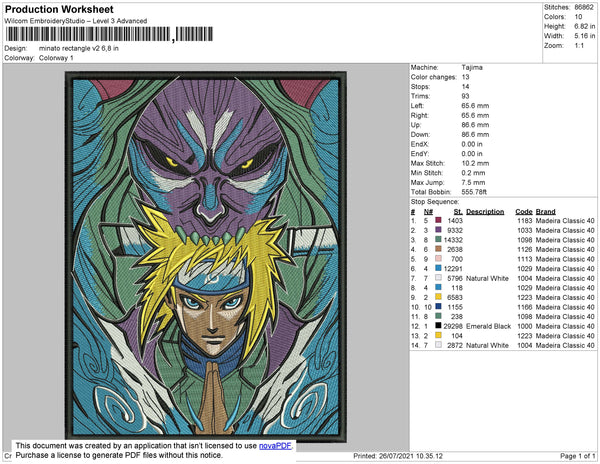This screenshot has width=600, height=464.
Task: Click stitch count '12291' in row 6
Action: point(453,269)
